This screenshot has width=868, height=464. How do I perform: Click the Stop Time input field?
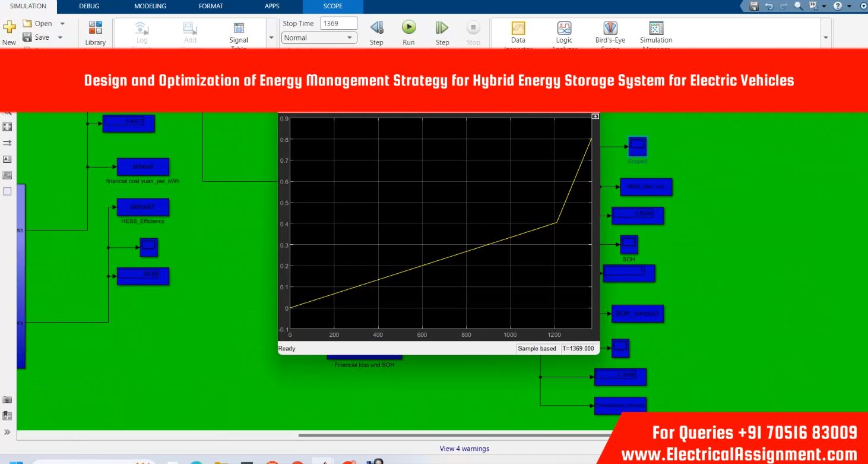pyautogui.click(x=338, y=24)
